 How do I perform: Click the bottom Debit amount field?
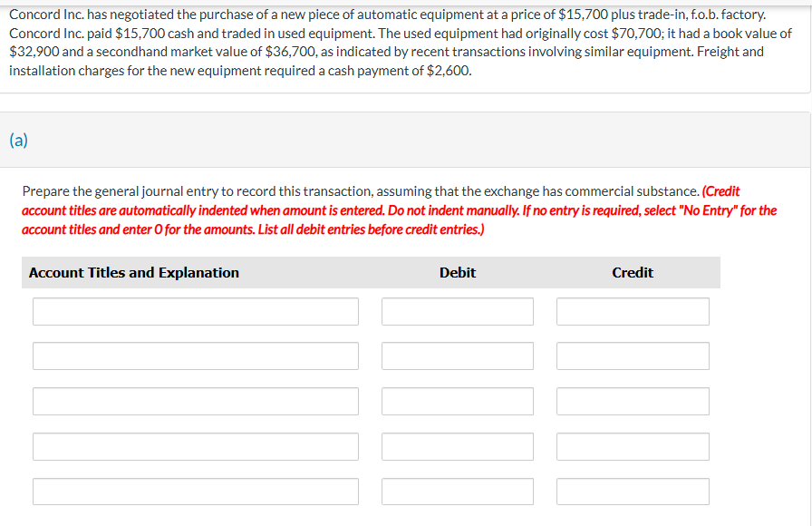pyautogui.click(x=458, y=491)
